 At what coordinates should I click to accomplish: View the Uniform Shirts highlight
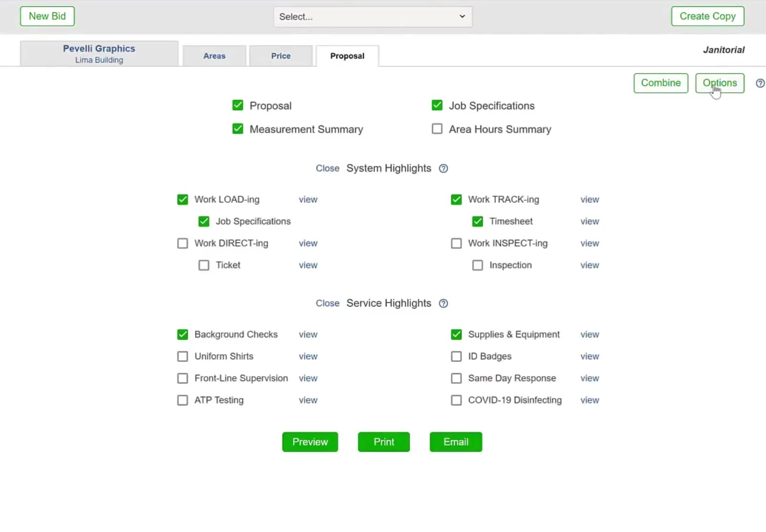(x=308, y=356)
